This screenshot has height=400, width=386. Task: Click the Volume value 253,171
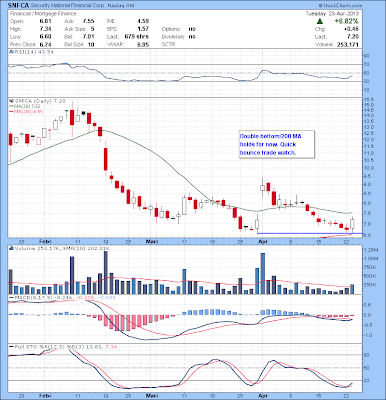(x=347, y=44)
